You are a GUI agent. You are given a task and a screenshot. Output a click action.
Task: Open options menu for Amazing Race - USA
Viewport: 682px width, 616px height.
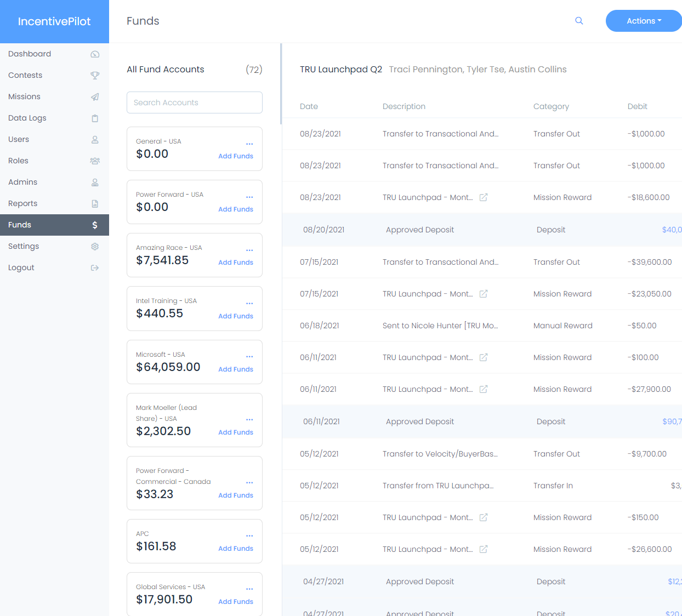249,250
